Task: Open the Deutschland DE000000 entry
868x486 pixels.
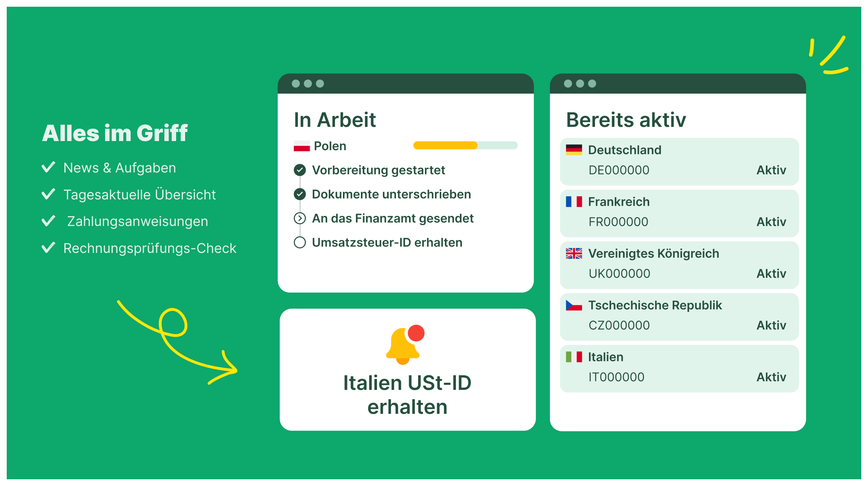Action: 679,162
